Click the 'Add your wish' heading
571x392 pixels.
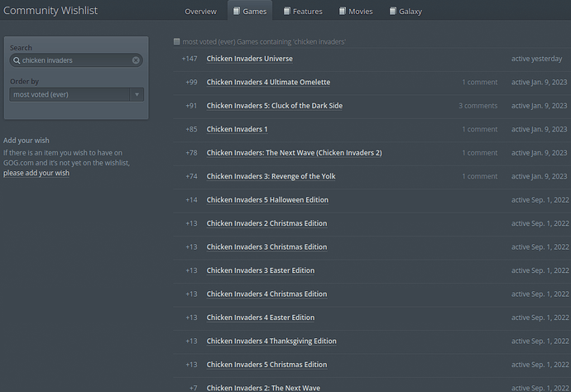click(x=26, y=141)
